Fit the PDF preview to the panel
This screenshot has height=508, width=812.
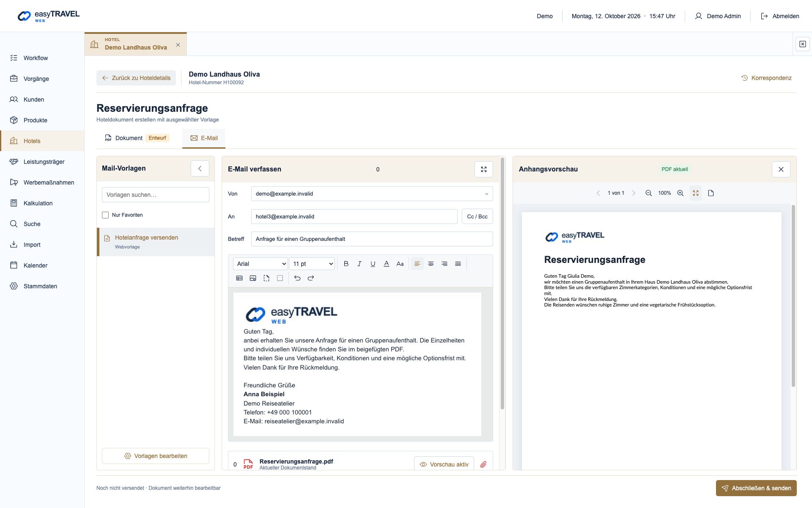(696, 193)
